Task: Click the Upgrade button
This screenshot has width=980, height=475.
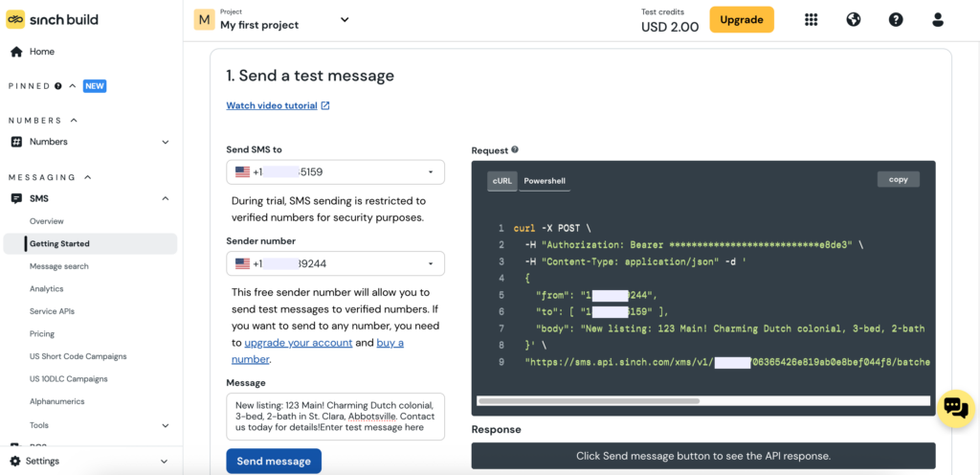Action: [742, 19]
